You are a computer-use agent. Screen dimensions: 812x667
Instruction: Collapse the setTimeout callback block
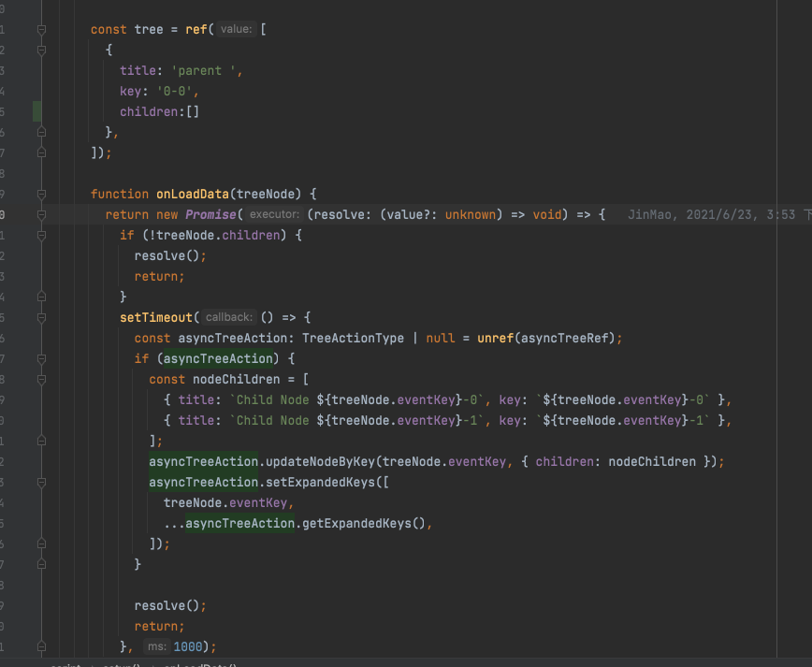[39, 317]
